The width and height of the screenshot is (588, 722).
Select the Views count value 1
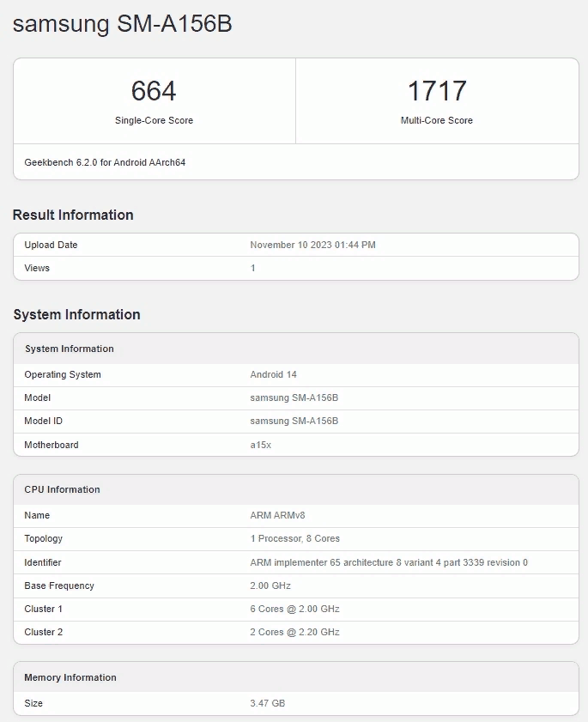[x=252, y=268]
